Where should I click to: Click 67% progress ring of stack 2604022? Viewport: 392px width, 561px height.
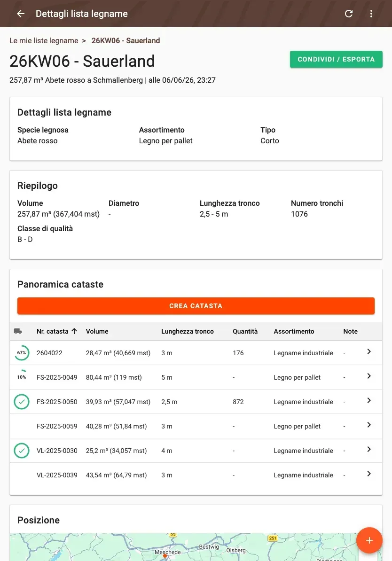click(22, 353)
